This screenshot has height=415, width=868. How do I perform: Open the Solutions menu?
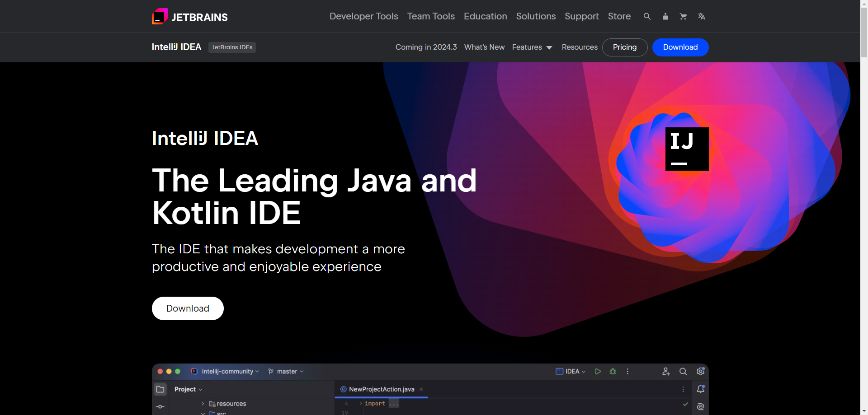536,16
